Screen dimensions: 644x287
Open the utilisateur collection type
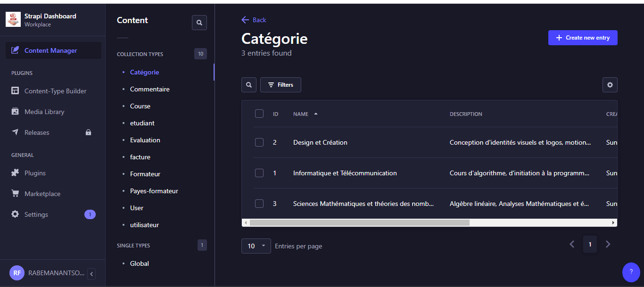tap(144, 225)
